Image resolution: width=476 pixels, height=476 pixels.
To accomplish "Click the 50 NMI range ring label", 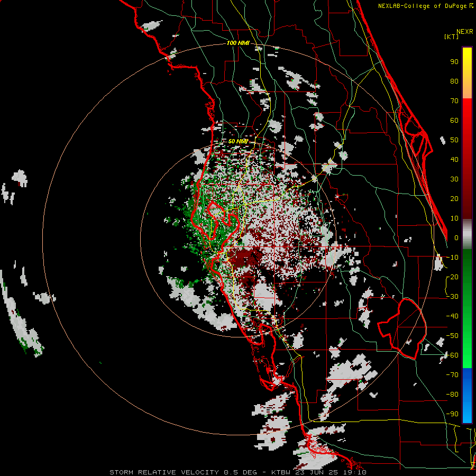I will point(238,141).
